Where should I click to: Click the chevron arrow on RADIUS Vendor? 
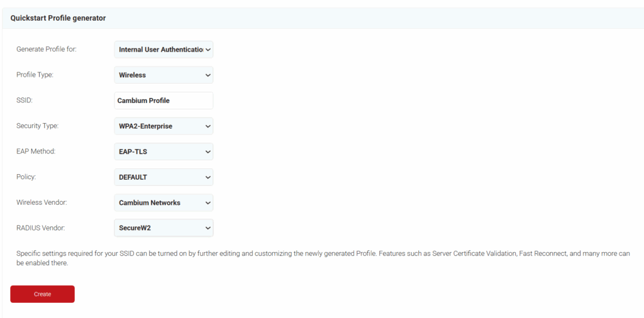208,228
